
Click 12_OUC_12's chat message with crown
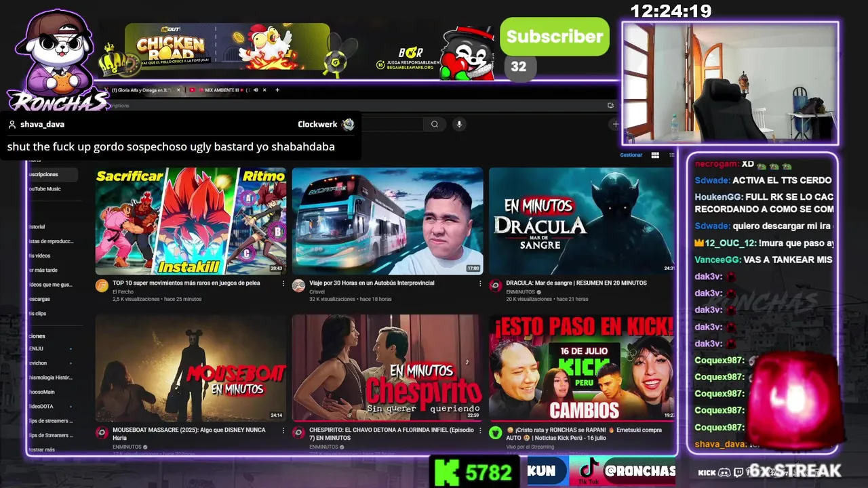[764, 243]
